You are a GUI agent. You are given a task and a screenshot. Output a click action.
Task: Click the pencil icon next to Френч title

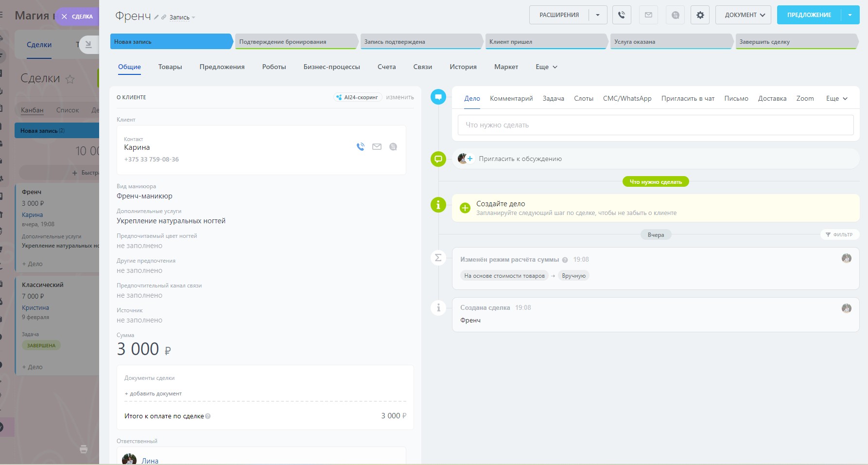156,18
